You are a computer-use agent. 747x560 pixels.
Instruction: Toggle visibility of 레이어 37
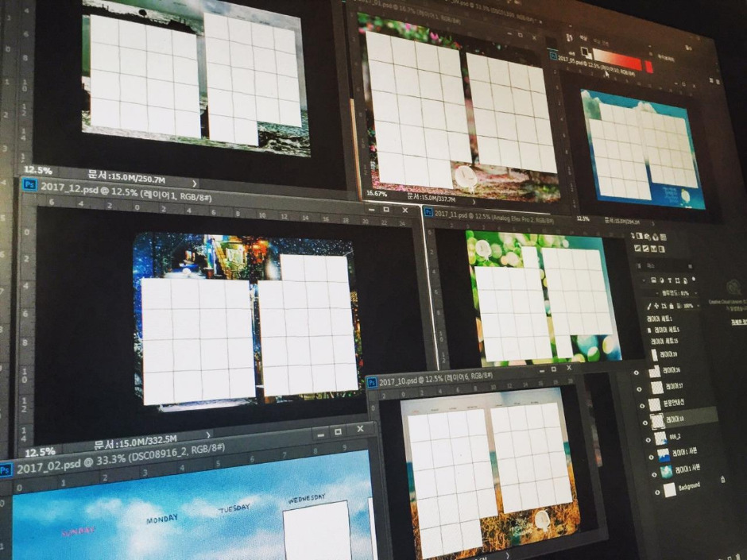640,389
